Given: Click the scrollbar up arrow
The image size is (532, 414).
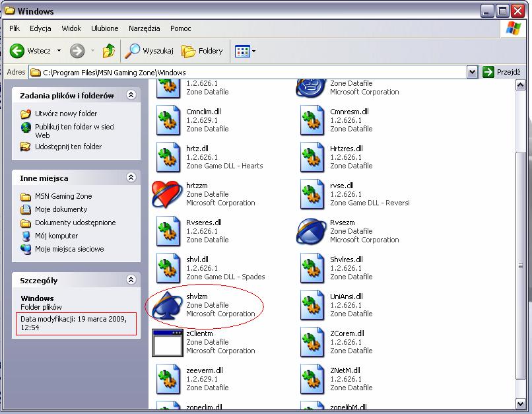Looking at the screenshot, I should click(521, 85).
